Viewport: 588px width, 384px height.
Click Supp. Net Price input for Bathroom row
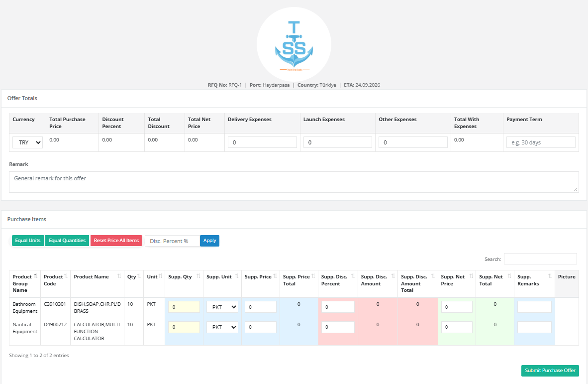coord(457,307)
